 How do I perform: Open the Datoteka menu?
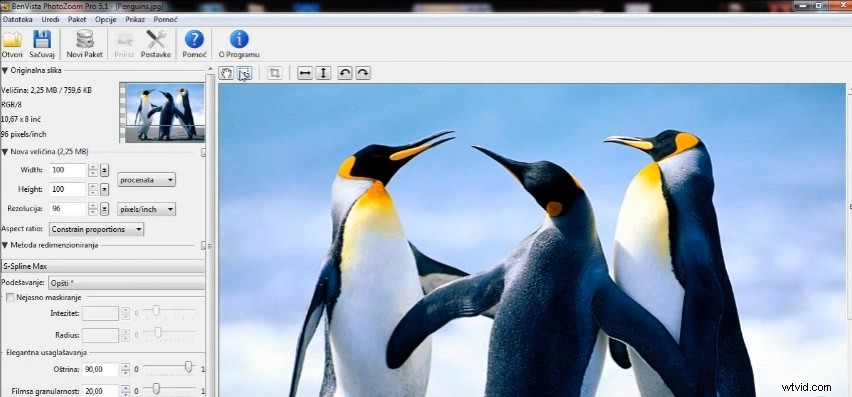point(17,19)
